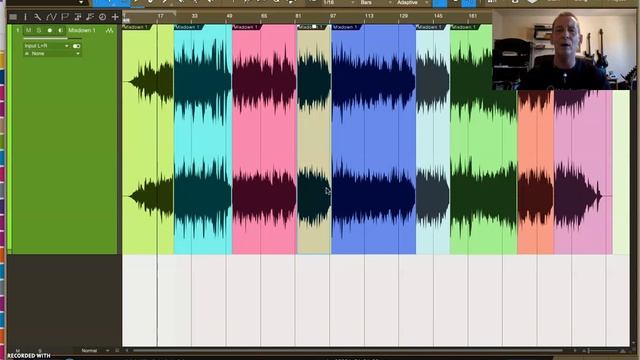Click bar 161 on the timeline ruler
This screenshot has height=360, width=640.
click(x=473, y=16)
